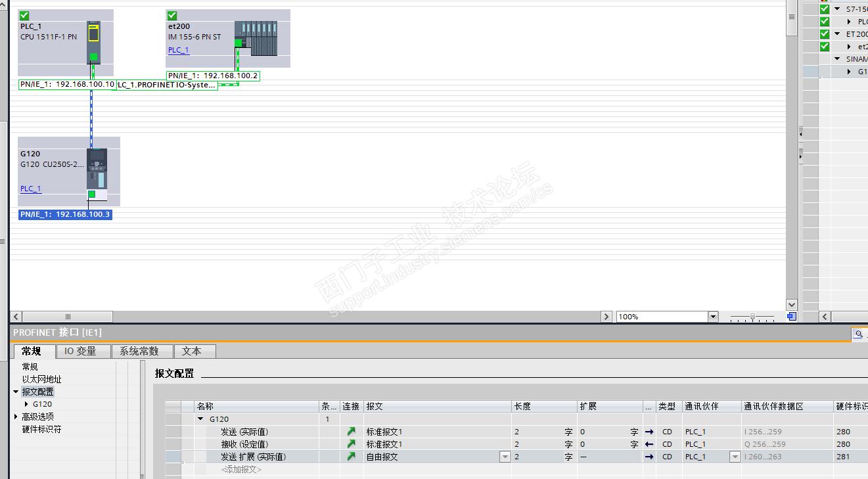The width and height of the screenshot is (868, 479).
Task: Switch to the IO 变量 tab
Action: click(x=83, y=352)
